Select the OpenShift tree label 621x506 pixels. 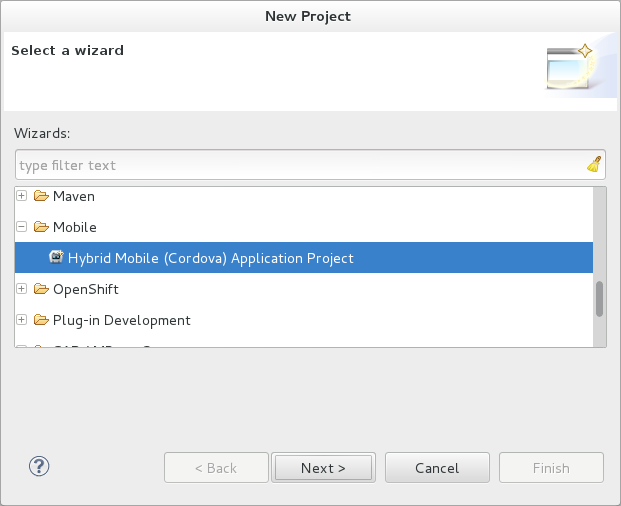point(86,289)
